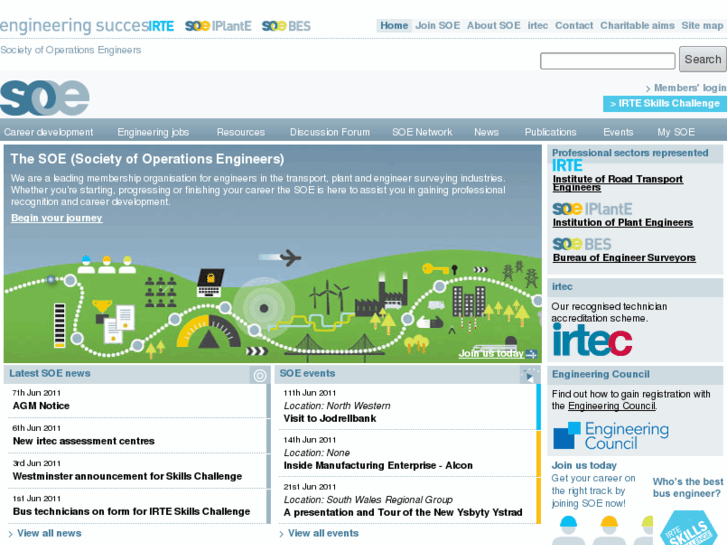This screenshot has height=545, width=727.
Task: Click the factory icon in banner
Action: pyautogui.click(x=381, y=295)
